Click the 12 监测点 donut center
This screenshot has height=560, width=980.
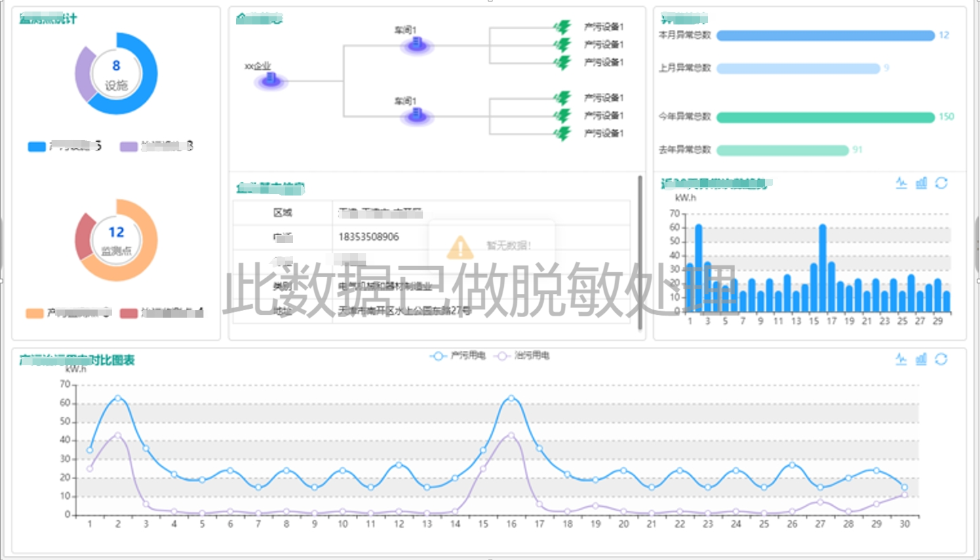pos(116,240)
